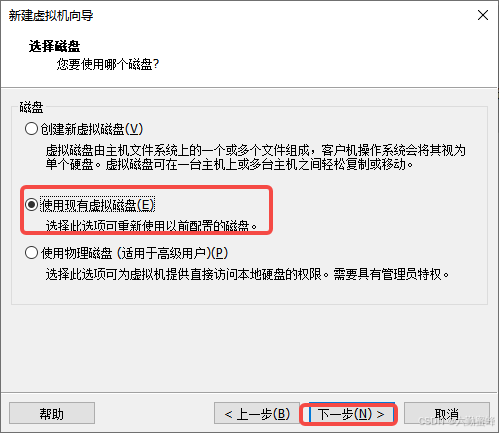Click the description 选择此选项可重新使用以前配置的磁盘
Screen dimensions: 499x433
151,226
